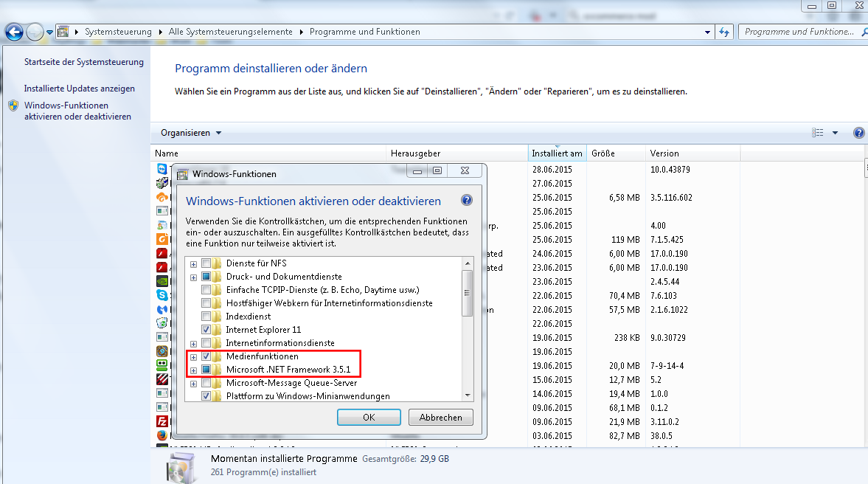The image size is (868, 484).
Task: Go to Alle Systemsteuerungselemente in the breadcrumb
Action: coord(230,32)
